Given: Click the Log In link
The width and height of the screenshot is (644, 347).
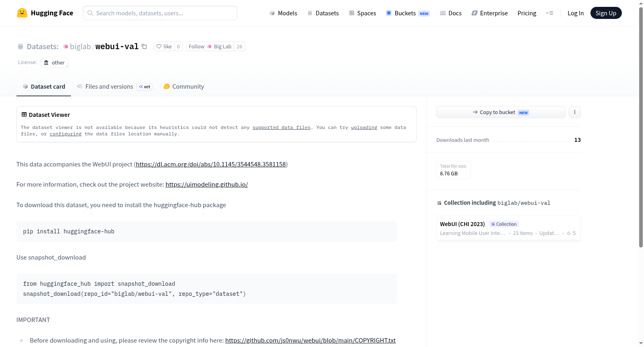Looking at the screenshot, I should pyautogui.click(x=576, y=13).
